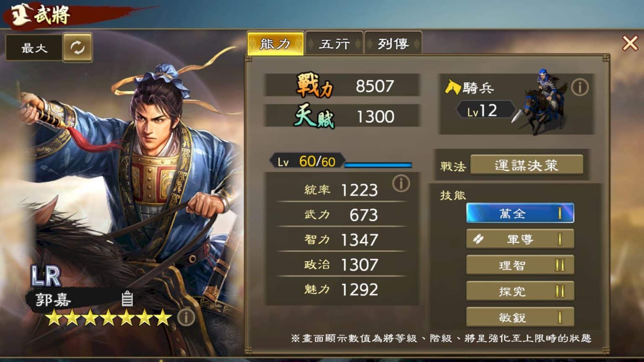Select the 敏銳 I skill
Viewport: 644px width, 362px height.
pos(520,317)
